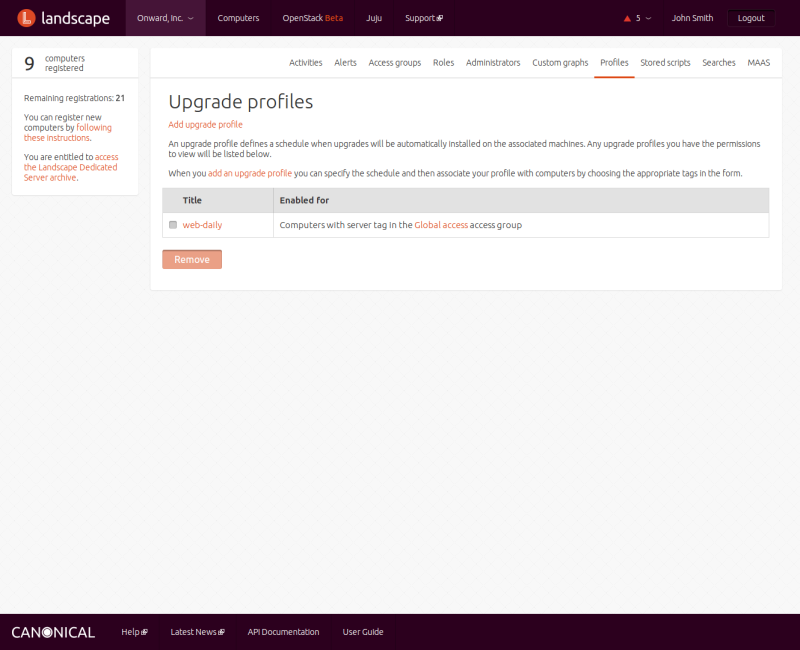Image resolution: width=800 pixels, height=650 pixels.
Task: Click the Add upgrade profile link
Action: pyautogui.click(x=205, y=124)
